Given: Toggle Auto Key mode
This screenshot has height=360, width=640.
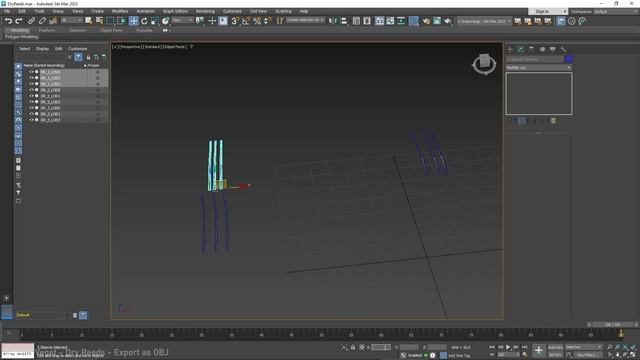Looking at the screenshot, I should pos(555,347).
